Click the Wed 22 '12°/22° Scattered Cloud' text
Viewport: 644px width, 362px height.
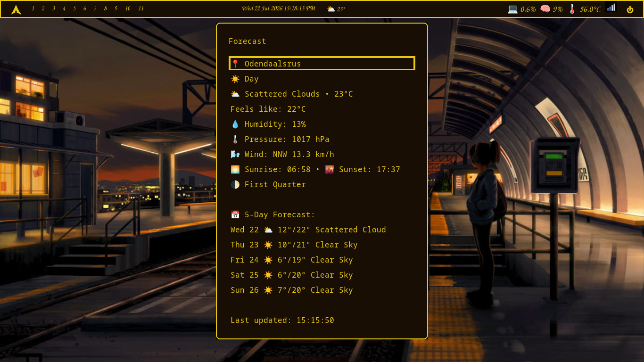click(x=332, y=230)
